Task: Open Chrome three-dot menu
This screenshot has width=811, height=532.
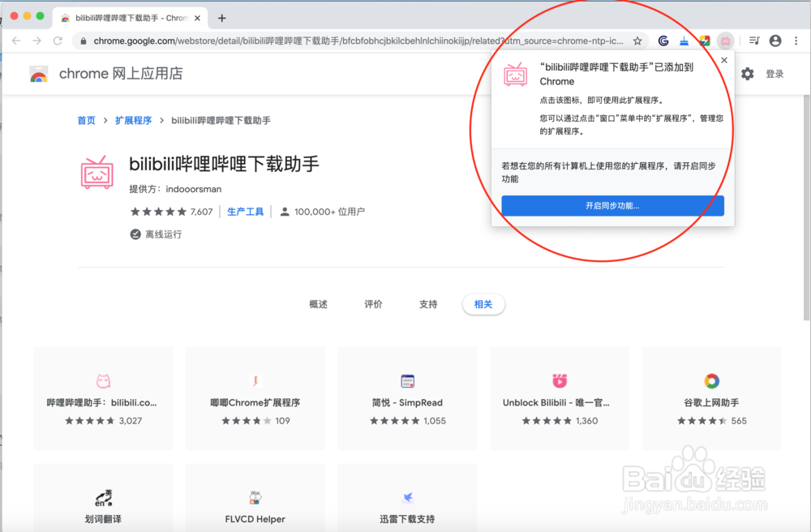Action: [796, 41]
